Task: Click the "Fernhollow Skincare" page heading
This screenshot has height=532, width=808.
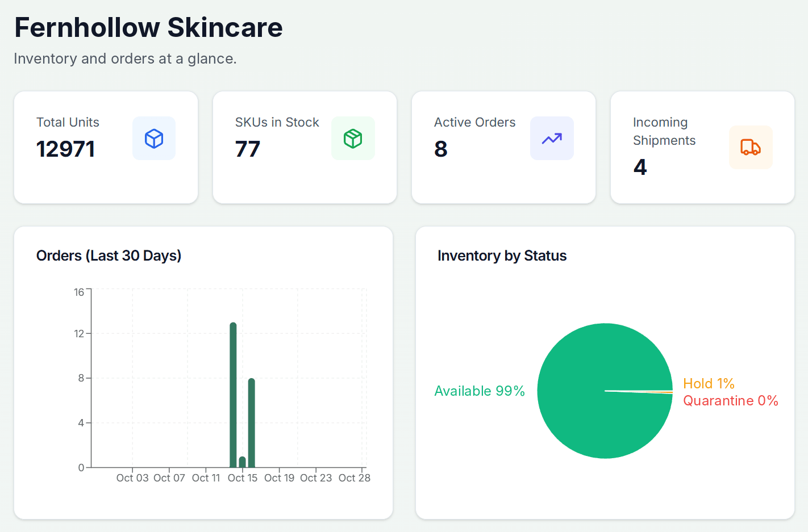Action: [148, 27]
